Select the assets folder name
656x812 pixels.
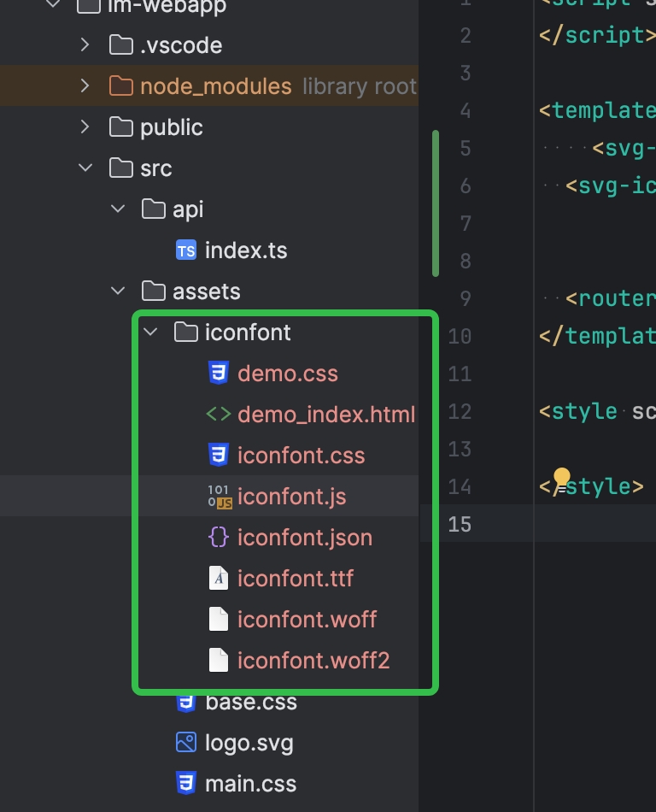click(207, 292)
